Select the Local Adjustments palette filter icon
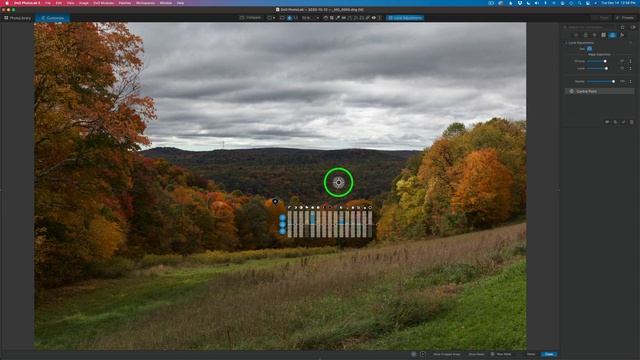 [613, 35]
